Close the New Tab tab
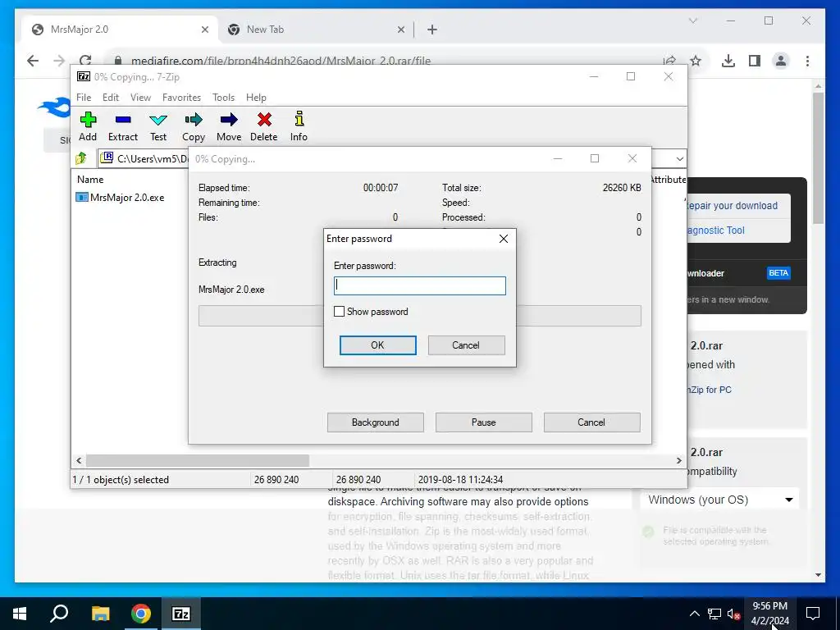This screenshot has width=840, height=630. 400,30
